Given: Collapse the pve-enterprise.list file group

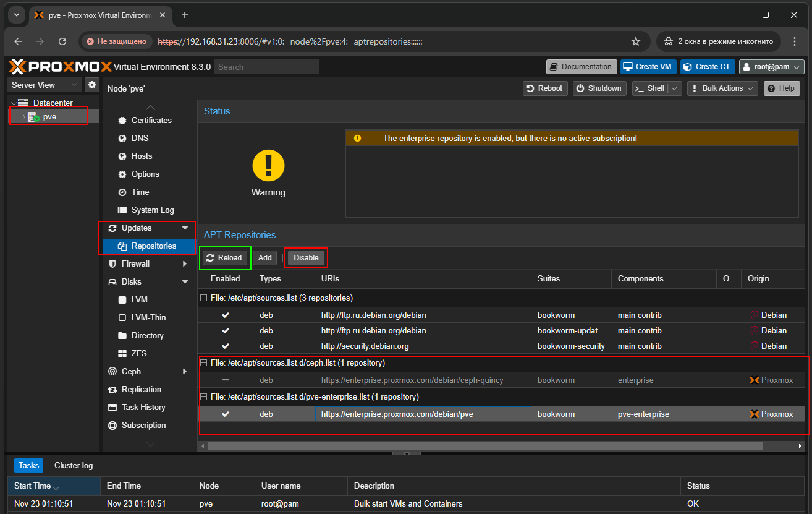Looking at the screenshot, I should tap(203, 397).
